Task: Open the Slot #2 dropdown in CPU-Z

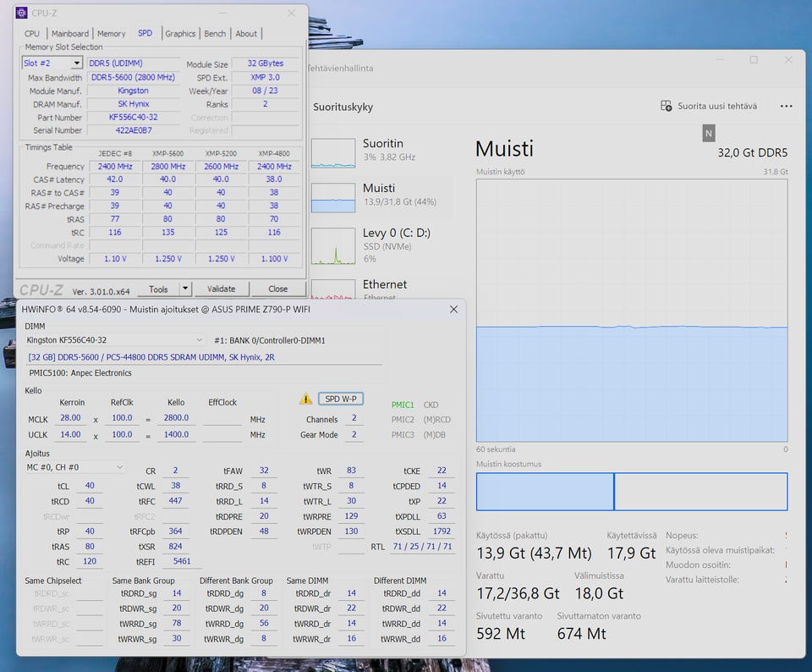Action: pyautogui.click(x=77, y=63)
